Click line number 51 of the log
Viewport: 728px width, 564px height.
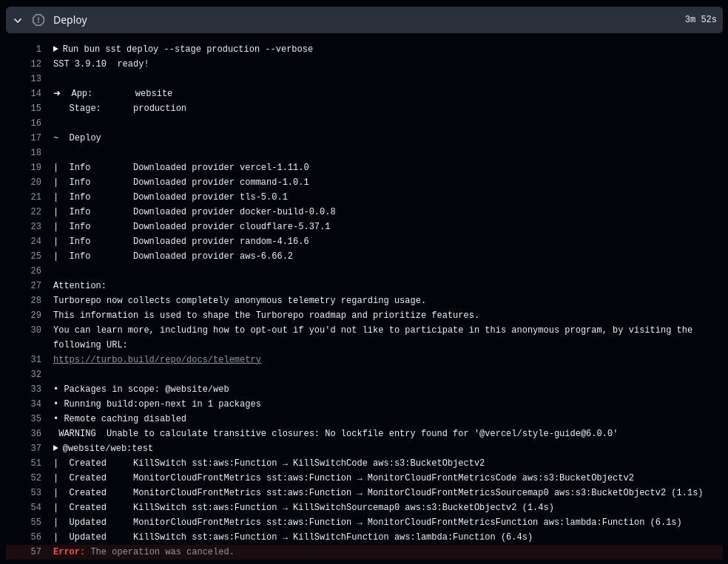point(36,463)
